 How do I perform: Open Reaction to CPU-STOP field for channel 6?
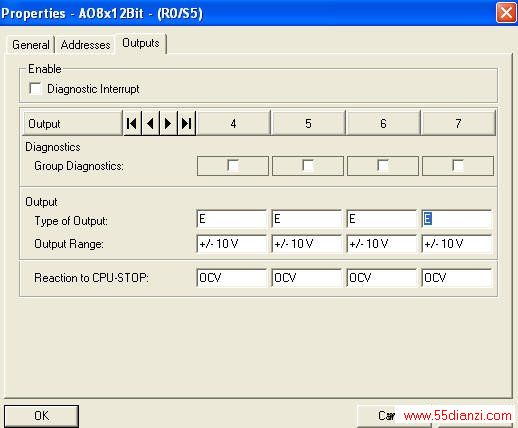click(382, 278)
